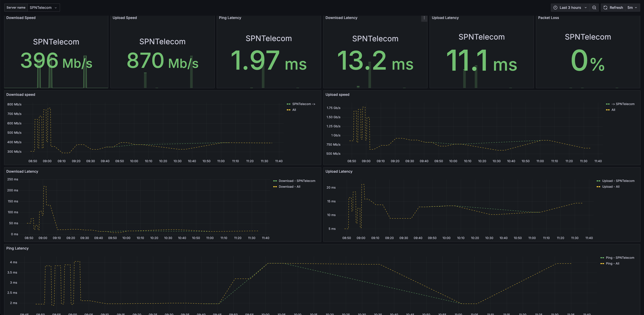This screenshot has width=644, height=315.
Task: Click the green color swatch beside 'SPNTelecom ->'
Action: click(288, 104)
